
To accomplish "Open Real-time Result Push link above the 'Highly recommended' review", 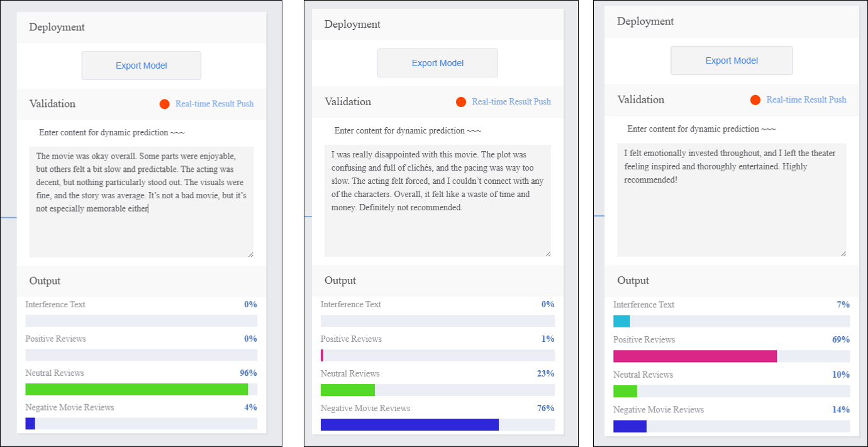I will (x=806, y=100).
